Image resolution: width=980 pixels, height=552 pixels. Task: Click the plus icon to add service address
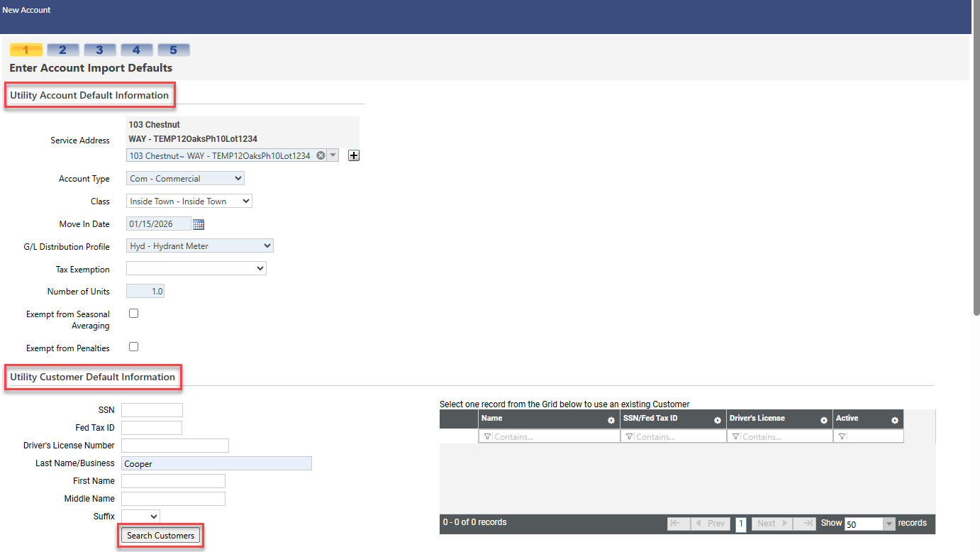click(x=354, y=155)
